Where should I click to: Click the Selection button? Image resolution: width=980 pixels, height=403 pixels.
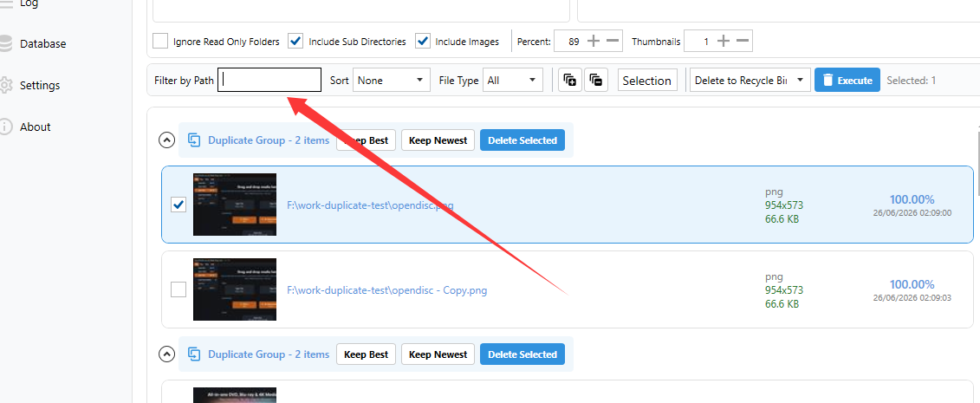(647, 80)
